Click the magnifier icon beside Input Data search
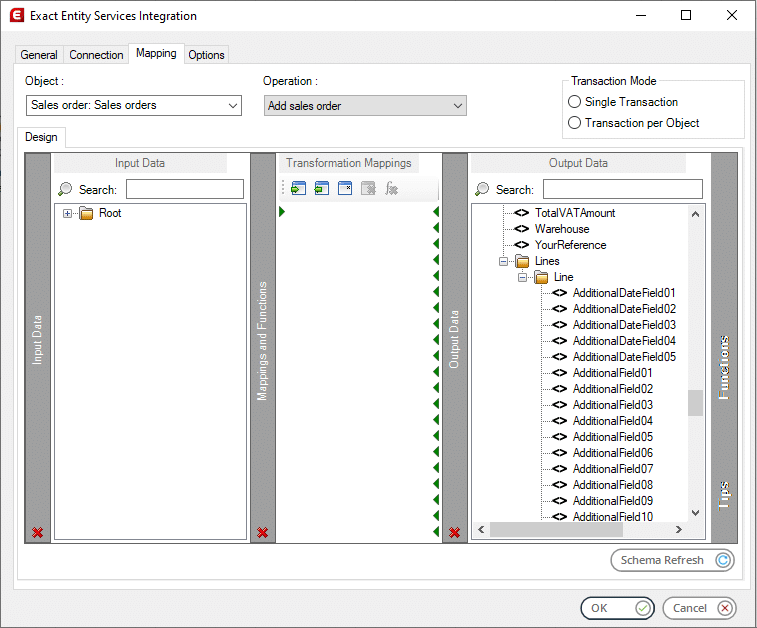The width and height of the screenshot is (757, 628). (65, 189)
